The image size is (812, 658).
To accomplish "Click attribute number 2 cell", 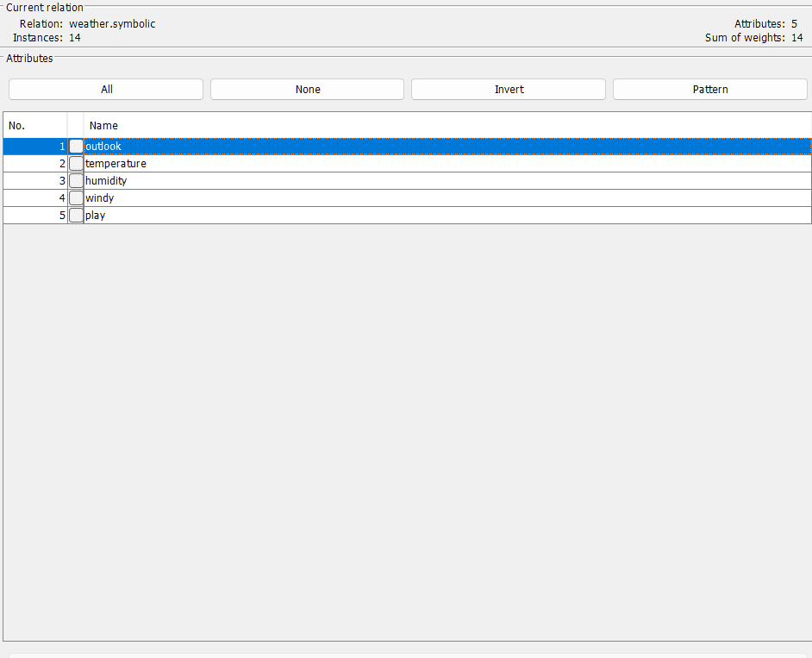I will [35, 164].
